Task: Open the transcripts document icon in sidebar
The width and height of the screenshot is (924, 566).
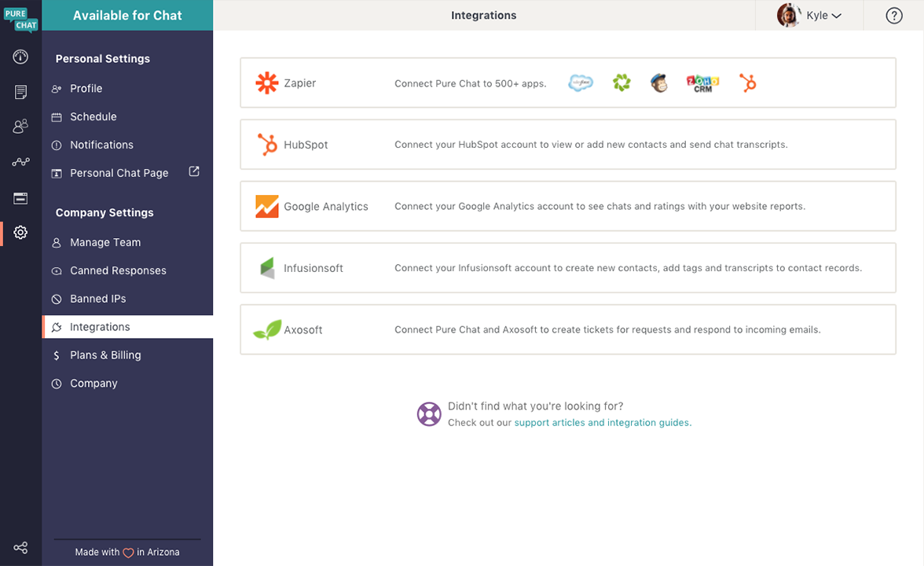Action: 20,92
